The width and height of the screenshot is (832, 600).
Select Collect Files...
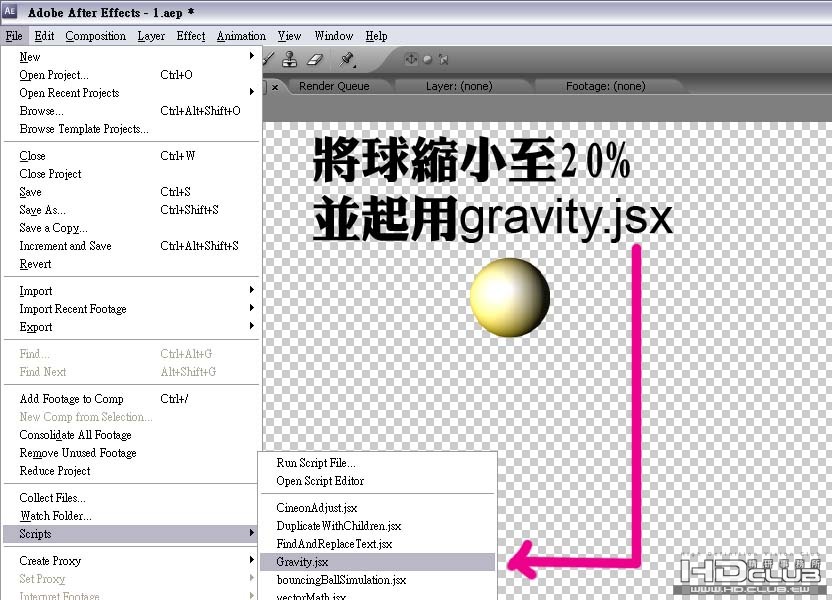(x=131, y=498)
